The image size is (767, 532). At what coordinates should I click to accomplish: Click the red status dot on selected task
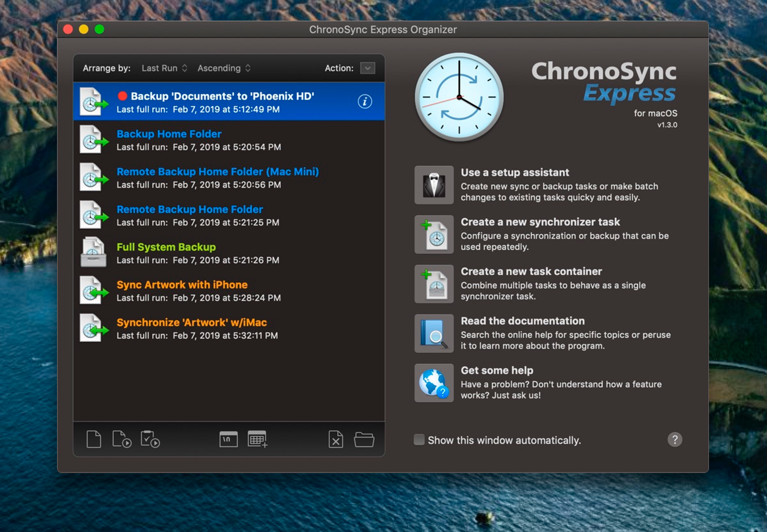click(x=122, y=96)
